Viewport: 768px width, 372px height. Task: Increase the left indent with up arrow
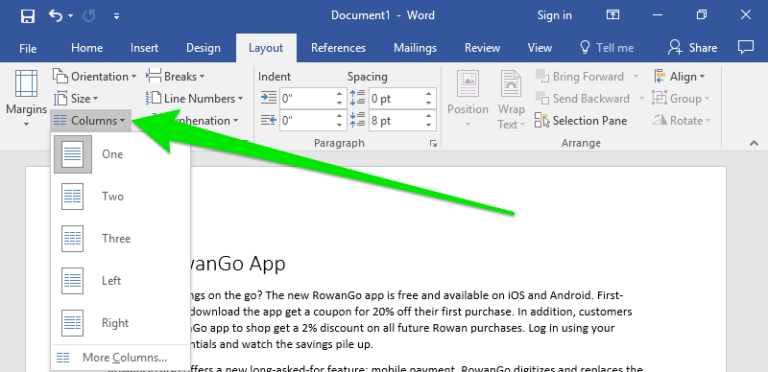(339, 93)
